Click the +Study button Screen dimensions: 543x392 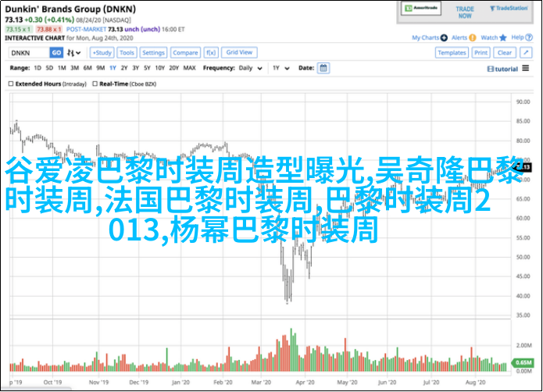click(x=102, y=53)
